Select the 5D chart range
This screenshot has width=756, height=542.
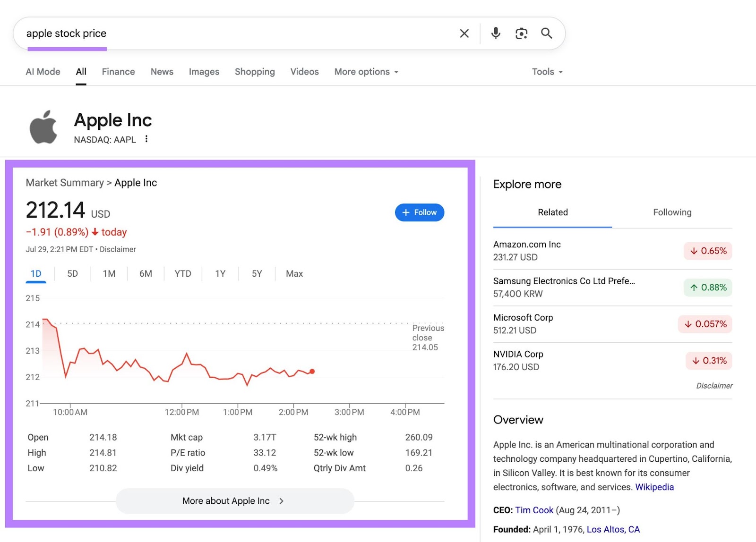(x=73, y=274)
